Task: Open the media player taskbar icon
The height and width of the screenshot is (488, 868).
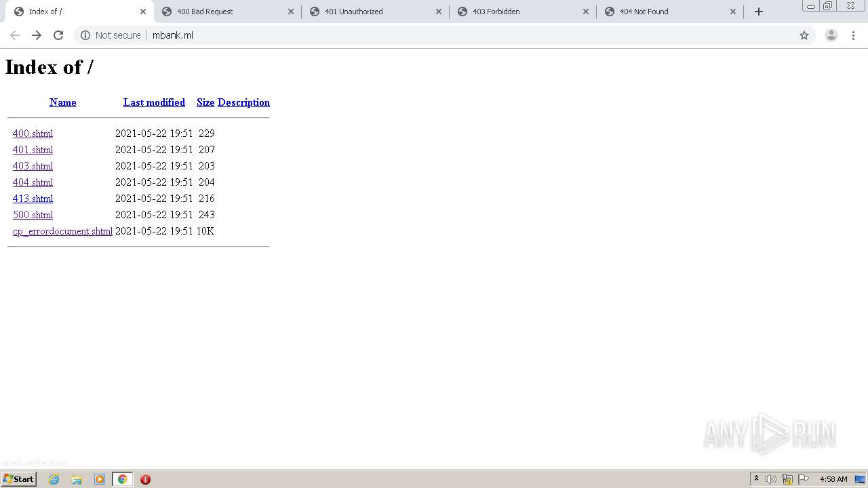Action: tap(100, 479)
